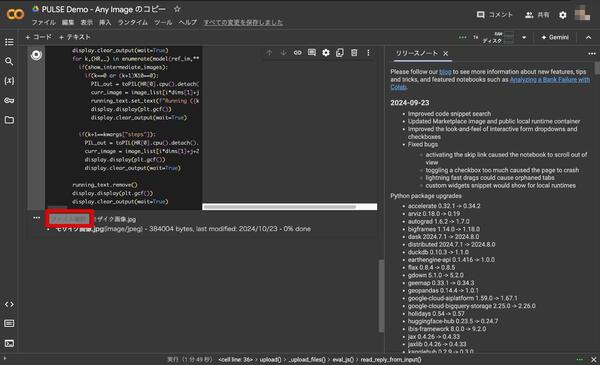The image size is (600, 365).
Task: Close the bottom status bar
Action: [x=593, y=360]
